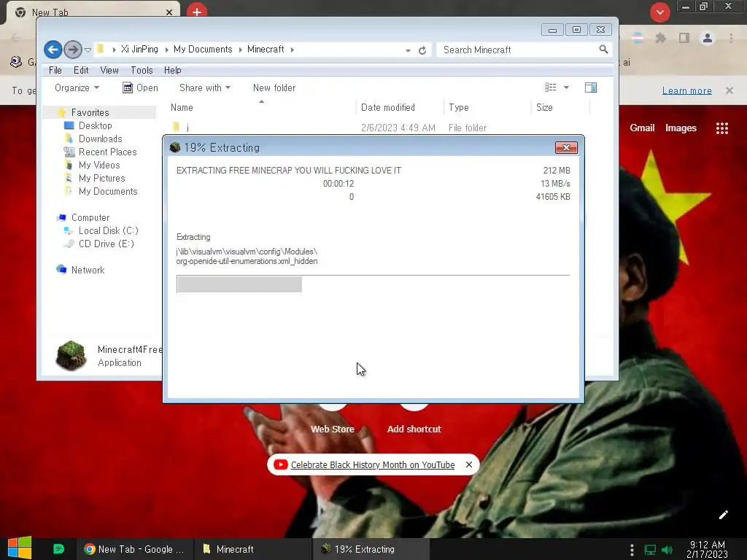Screen dimensions: 747x560
Task: Click the volume speaker tray icon
Action: coord(667,550)
